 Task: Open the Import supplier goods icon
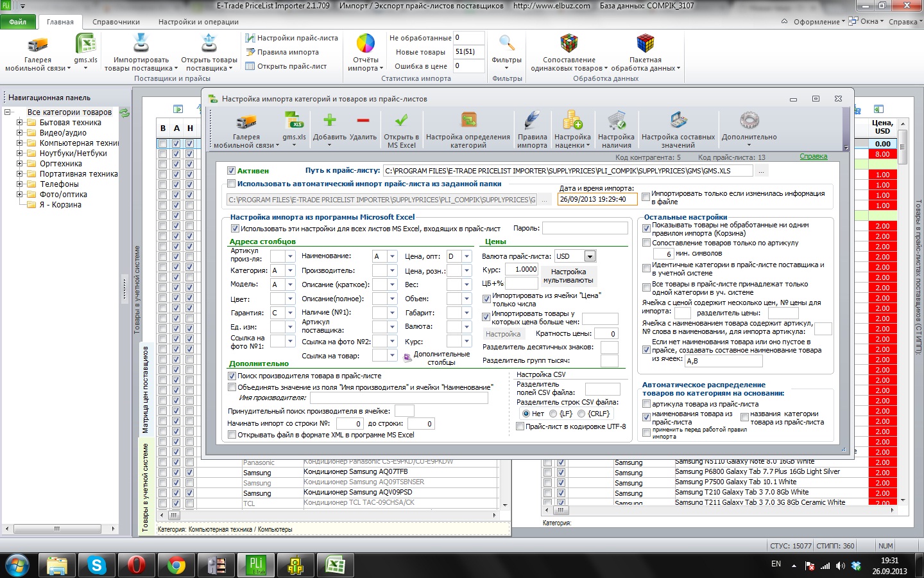click(x=141, y=44)
